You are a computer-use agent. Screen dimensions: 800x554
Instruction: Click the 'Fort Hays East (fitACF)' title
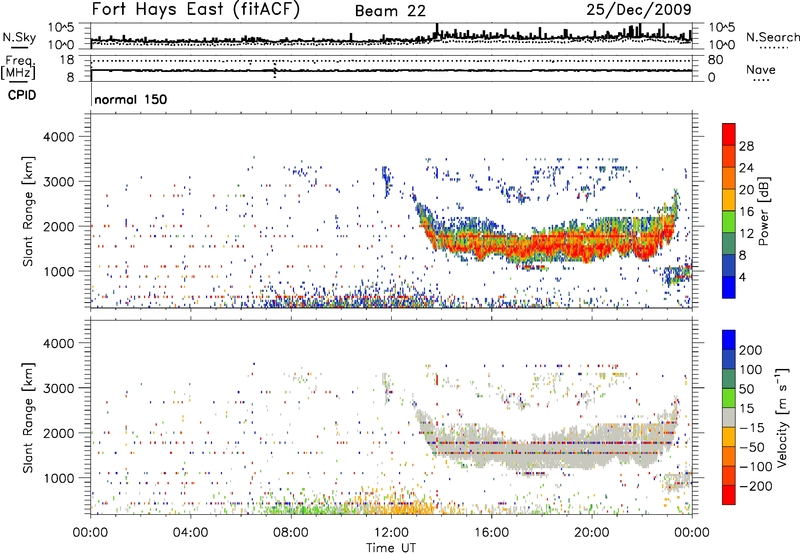point(196,9)
